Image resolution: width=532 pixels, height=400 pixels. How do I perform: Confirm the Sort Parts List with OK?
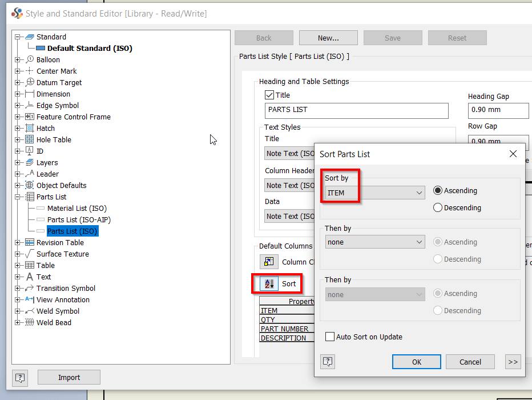(x=416, y=361)
